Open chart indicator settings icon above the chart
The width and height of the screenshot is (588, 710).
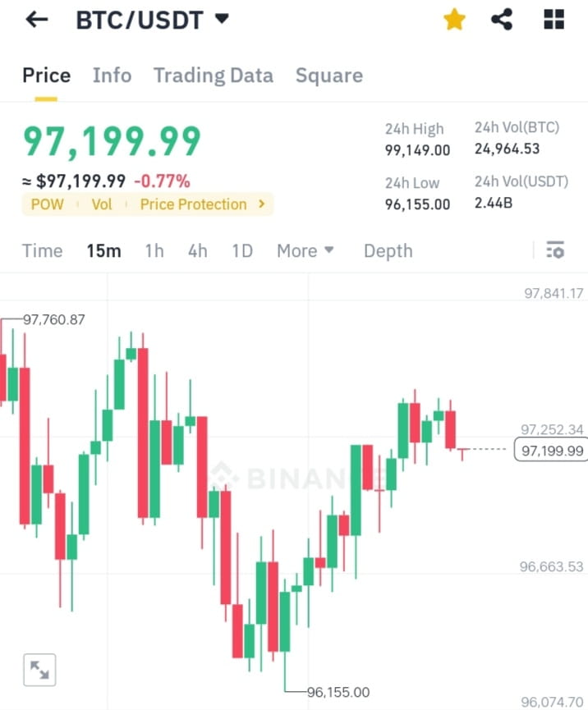click(x=555, y=250)
